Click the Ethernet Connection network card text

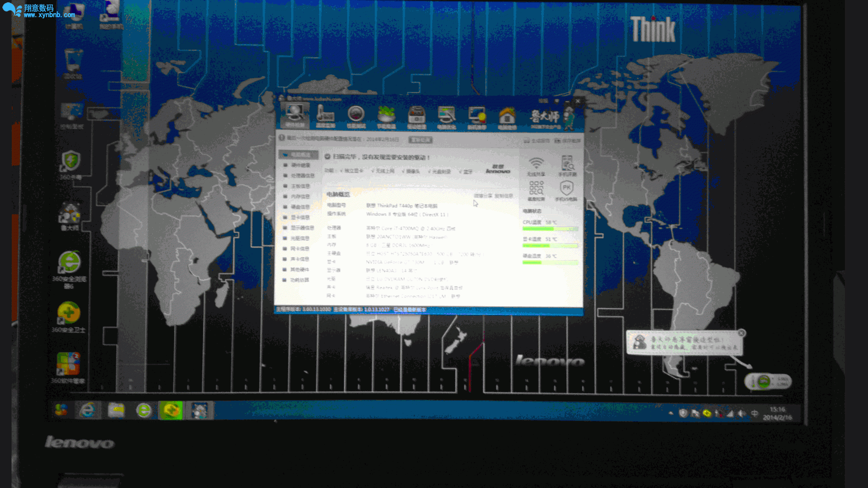[413, 296]
